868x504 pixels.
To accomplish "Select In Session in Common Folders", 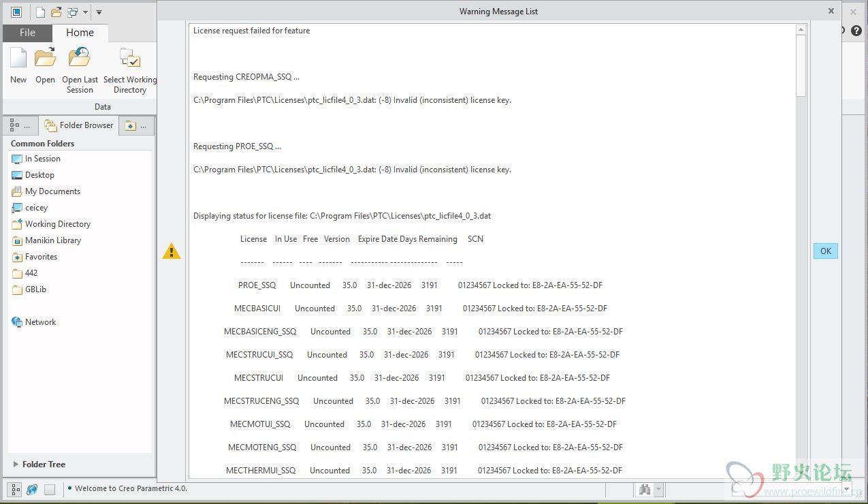I will click(42, 159).
